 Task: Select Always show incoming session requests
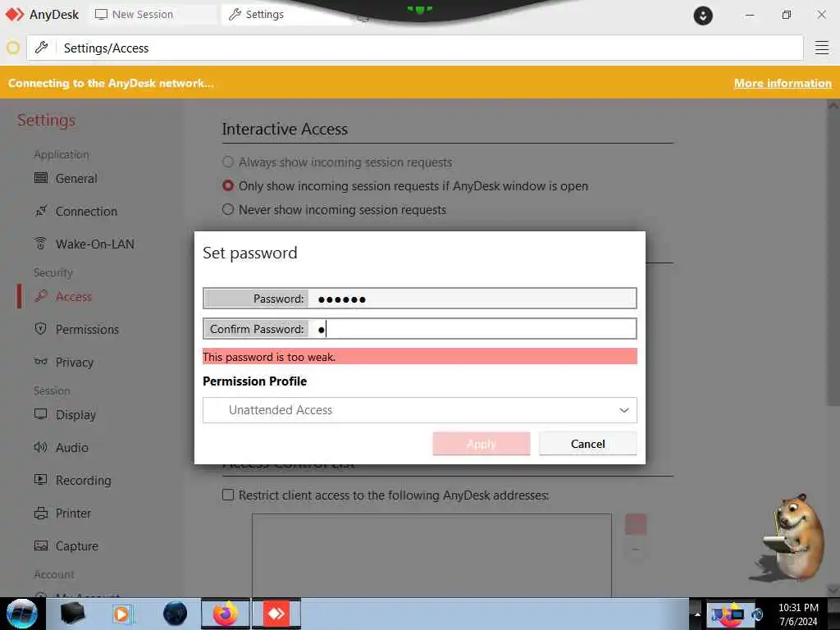click(x=228, y=162)
